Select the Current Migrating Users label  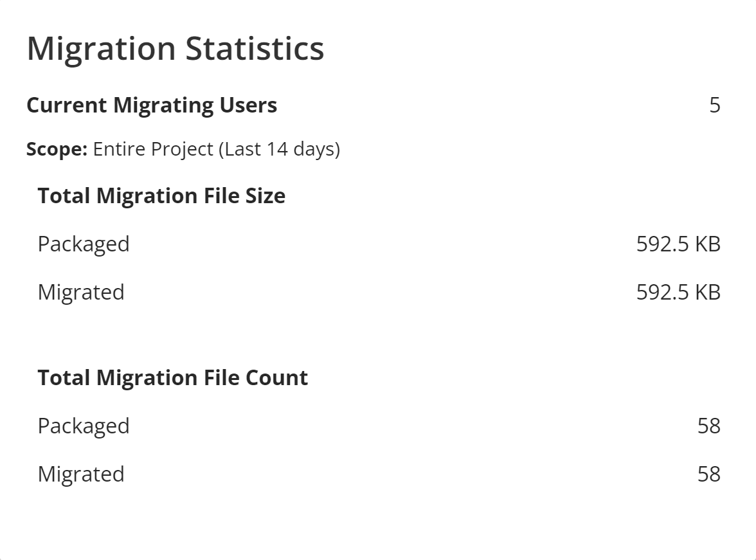coord(152,105)
